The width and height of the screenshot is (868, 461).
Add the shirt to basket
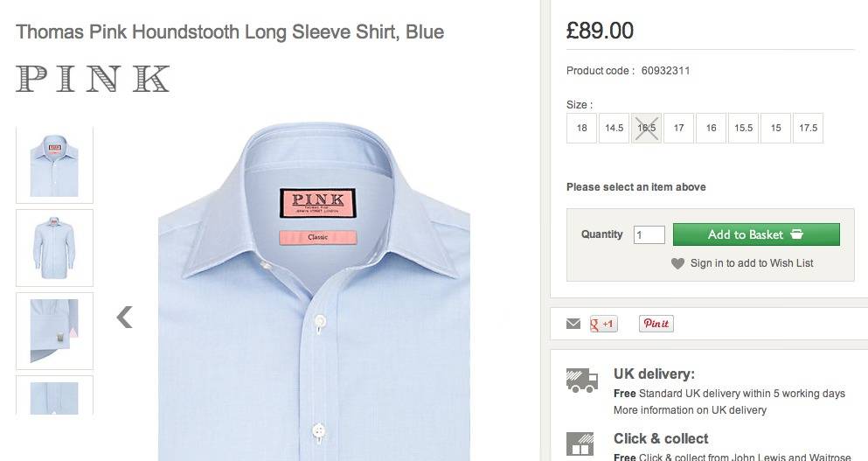[x=756, y=234]
